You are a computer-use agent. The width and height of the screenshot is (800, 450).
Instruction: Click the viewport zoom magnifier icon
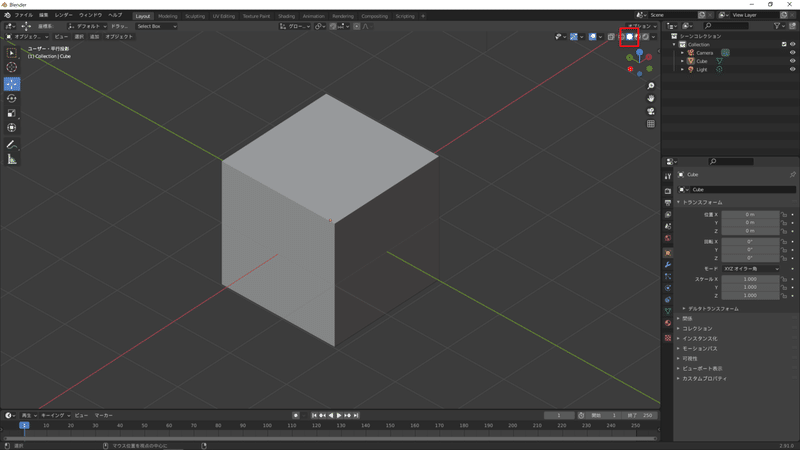click(x=651, y=86)
